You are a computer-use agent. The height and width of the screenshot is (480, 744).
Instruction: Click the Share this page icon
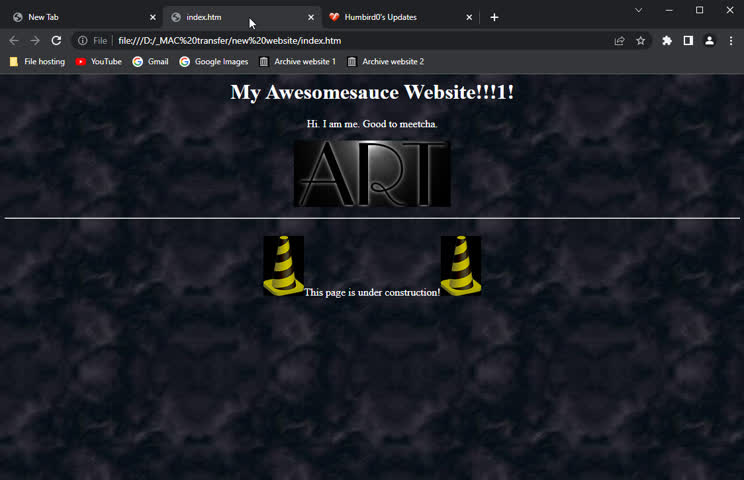click(x=619, y=41)
